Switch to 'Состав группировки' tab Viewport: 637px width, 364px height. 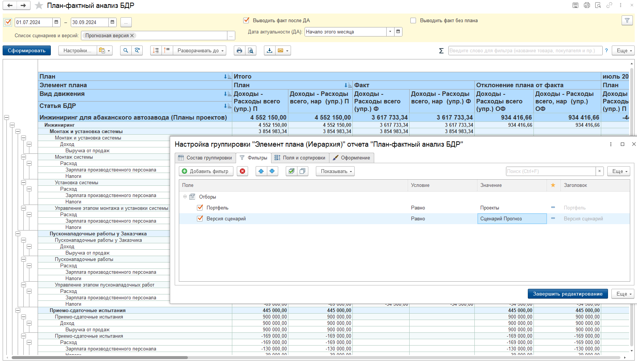pos(206,158)
